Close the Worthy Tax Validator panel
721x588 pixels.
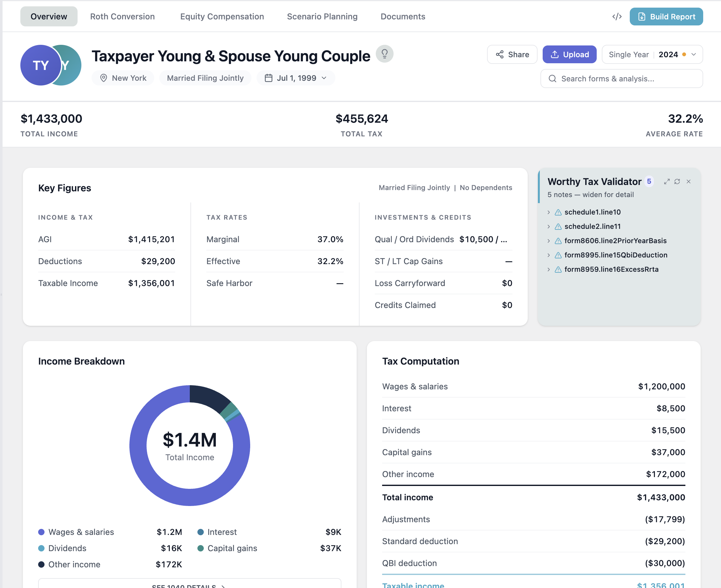689,181
